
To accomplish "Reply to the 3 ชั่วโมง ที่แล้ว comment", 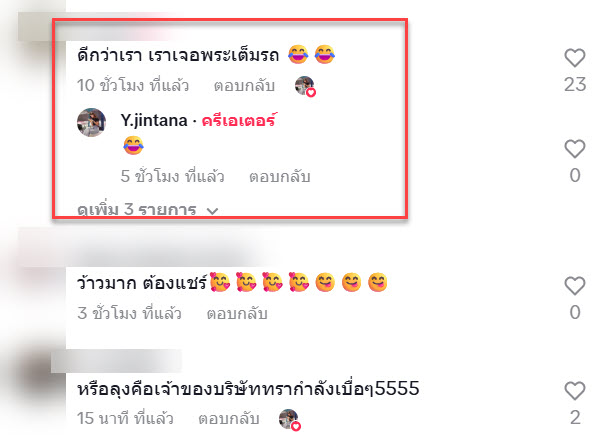I will click(237, 314).
